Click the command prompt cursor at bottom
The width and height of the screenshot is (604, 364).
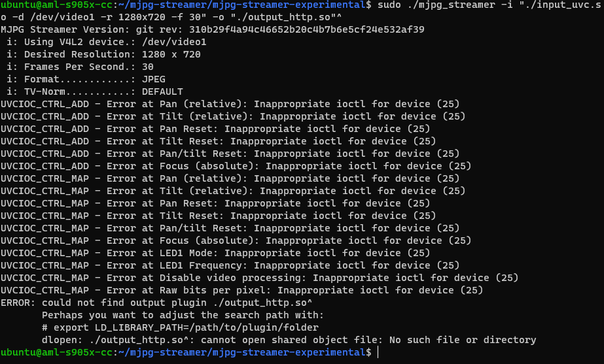coord(378,352)
